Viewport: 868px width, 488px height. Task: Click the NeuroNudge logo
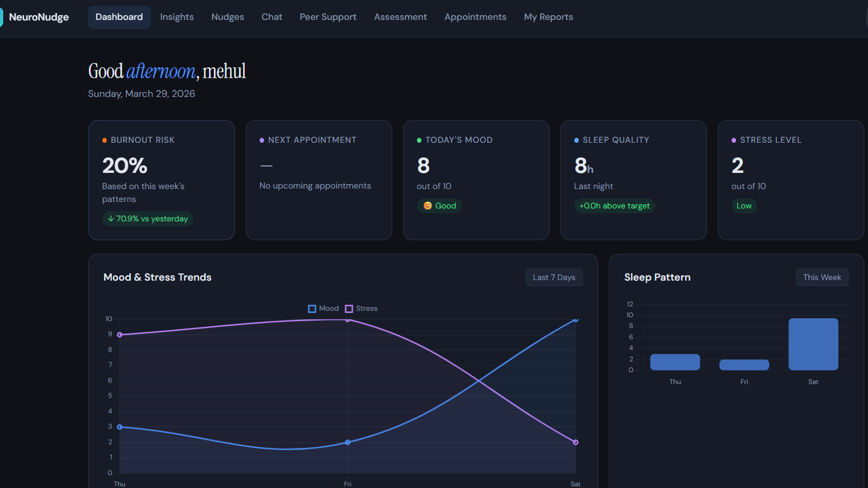point(36,17)
